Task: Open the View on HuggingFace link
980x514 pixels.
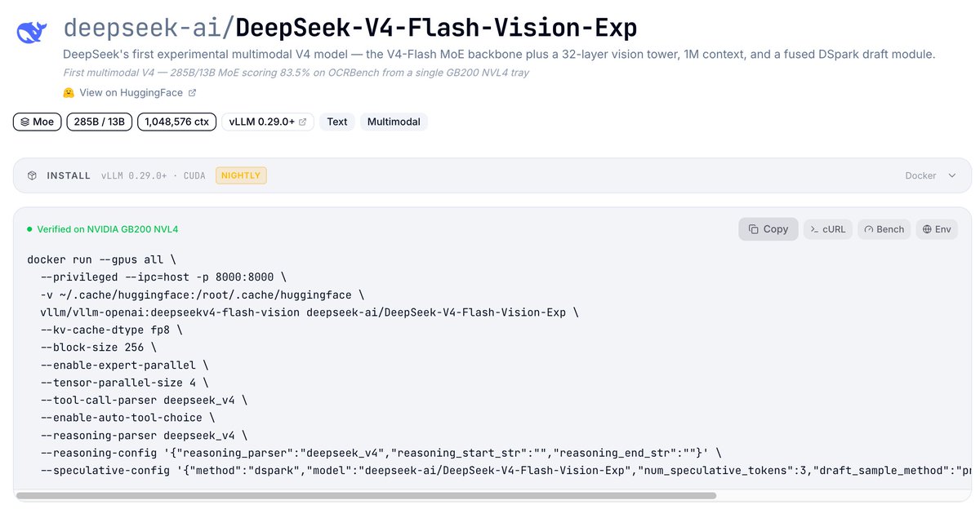Action: pos(131,93)
